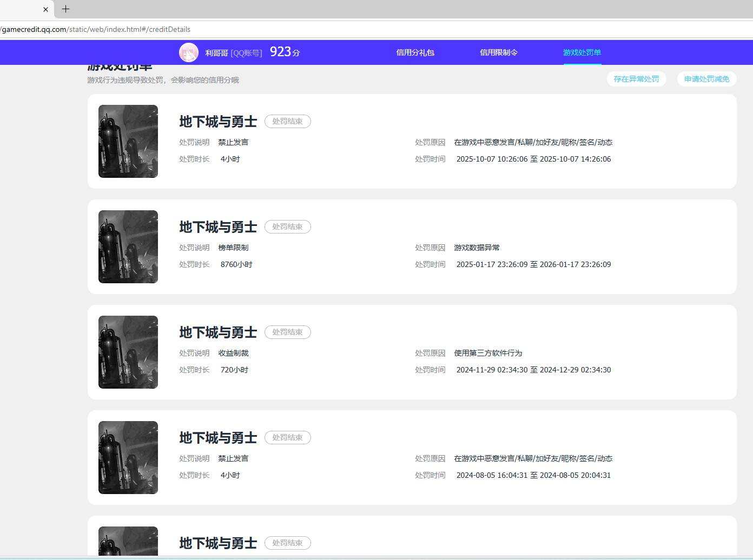This screenshot has width=753, height=560.
Task: Open game thumbnail of 2025-10-07 penalty
Action: point(128,141)
